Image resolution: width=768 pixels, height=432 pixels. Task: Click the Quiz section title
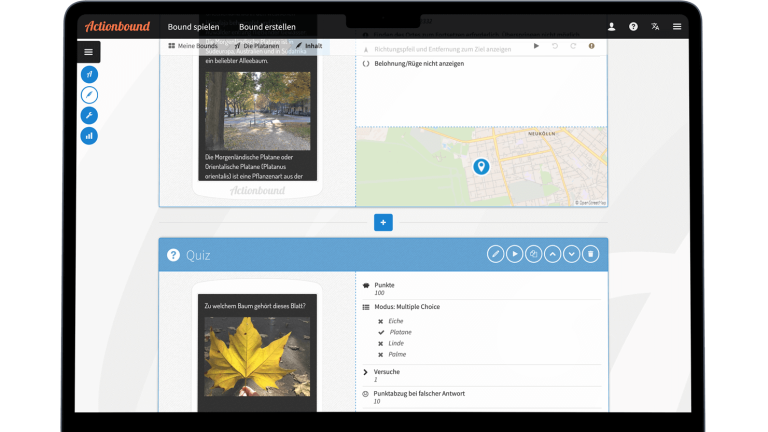tap(198, 255)
